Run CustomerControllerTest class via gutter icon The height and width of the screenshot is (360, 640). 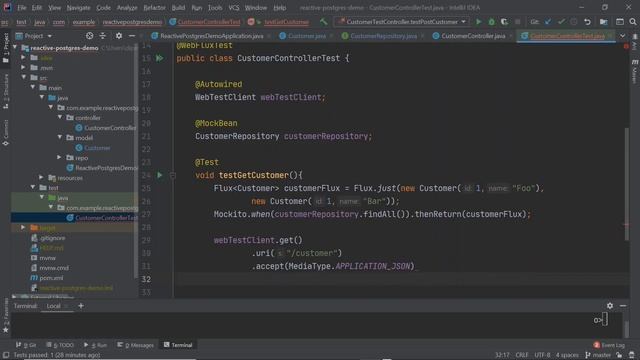pos(159,58)
